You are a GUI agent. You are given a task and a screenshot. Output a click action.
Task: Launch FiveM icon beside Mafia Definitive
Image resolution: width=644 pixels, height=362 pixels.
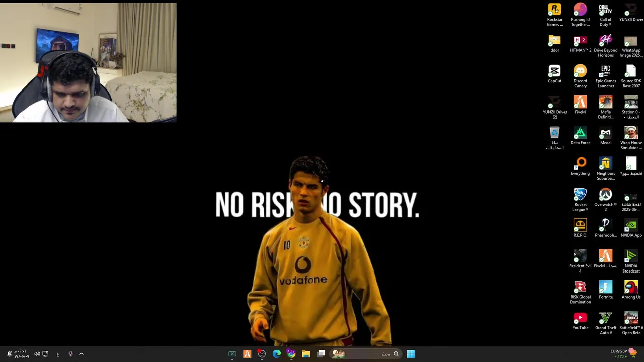pyautogui.click(x=580, y=105)
